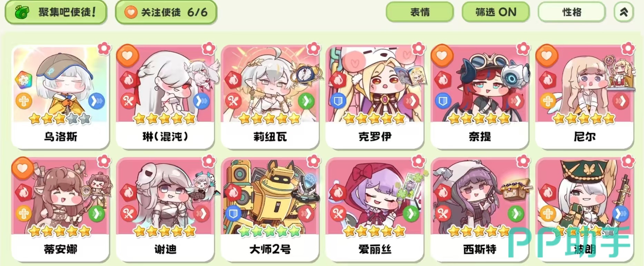Viewport: 644px width, 266px height.
Task: Click the shield class icon on 克罗伊
Action: (x=338, y=101)
